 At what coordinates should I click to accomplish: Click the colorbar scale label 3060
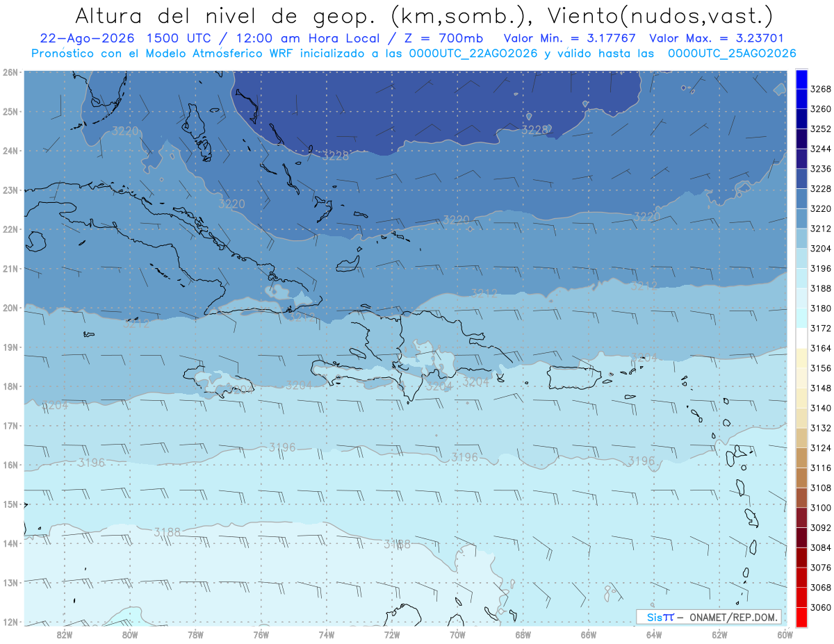coord(821,607)
